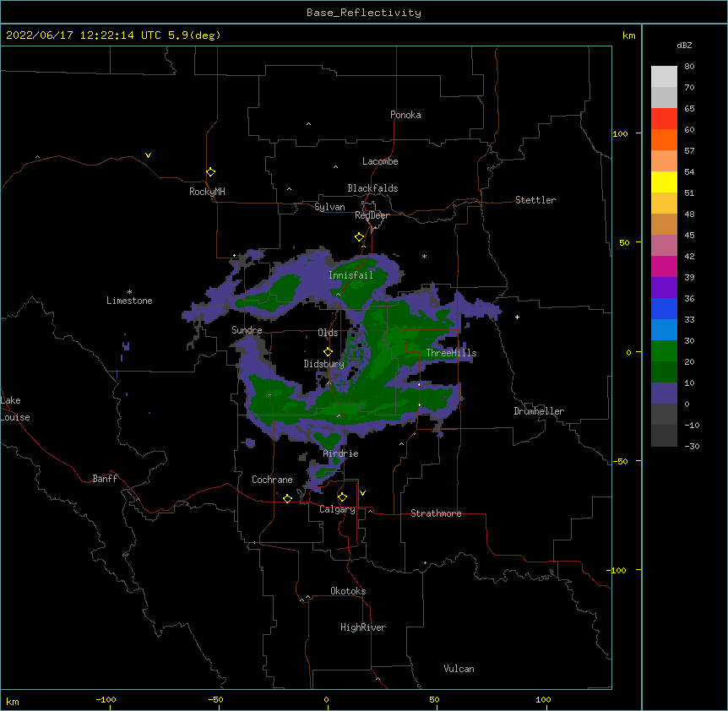Click the yellow diamond marker east of Cochrane
The image size is (728, 711).
coord(287,498)
